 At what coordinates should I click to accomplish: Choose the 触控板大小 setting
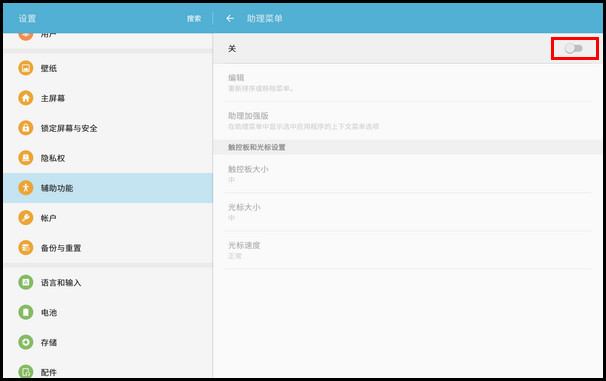[408, 174]
